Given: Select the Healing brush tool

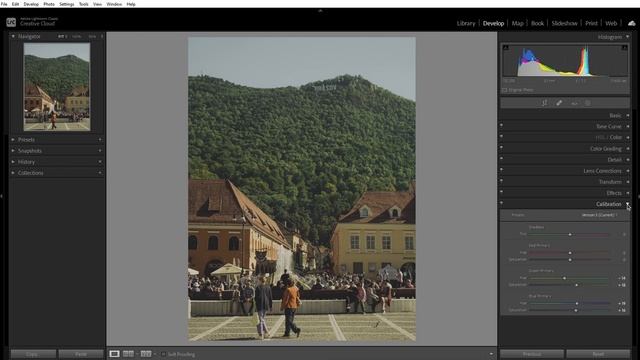Looking at the screenshot, I should click(559, 103).
